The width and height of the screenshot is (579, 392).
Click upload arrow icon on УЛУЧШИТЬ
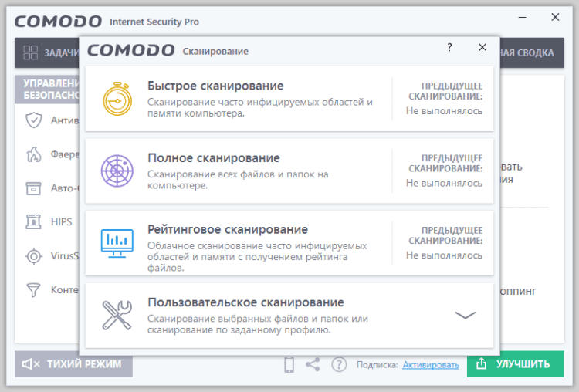pyautogui.click(x=482, y=363)
